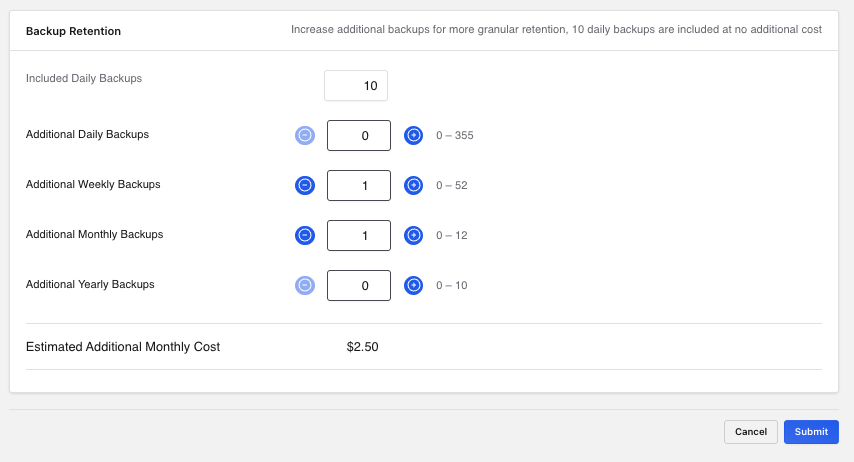The image size is (854, 462).
Task: Click the 0 – 355 range hint
Action: (x=454, y=135)
